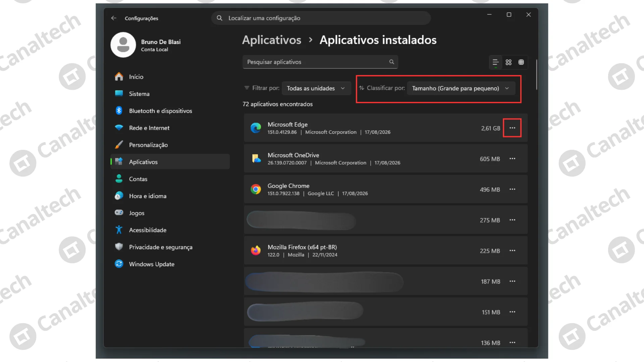Screen dimensions: 644x362
Task: Switch to grid view layout
Action: 508,62
